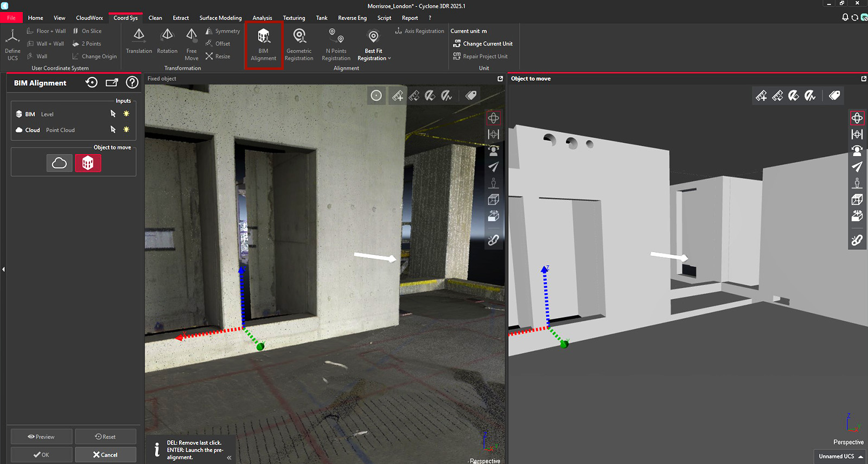Open the Best Fit Registration dropdown arrow
868x464 pixels.
pos(389,59)
